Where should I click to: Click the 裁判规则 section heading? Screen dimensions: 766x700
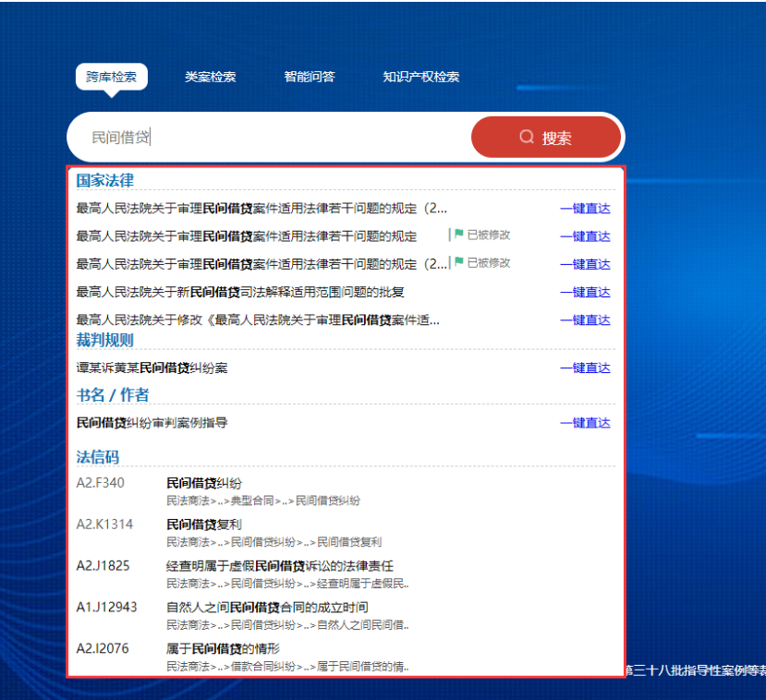click(x=105, y=340)
